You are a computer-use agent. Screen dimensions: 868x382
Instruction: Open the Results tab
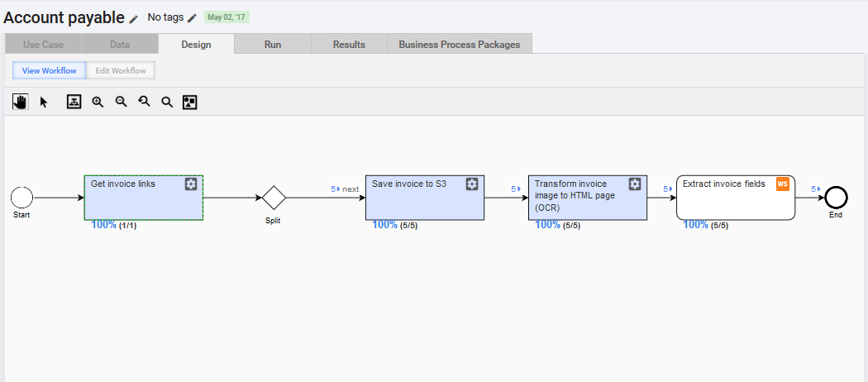pos(349,45)
